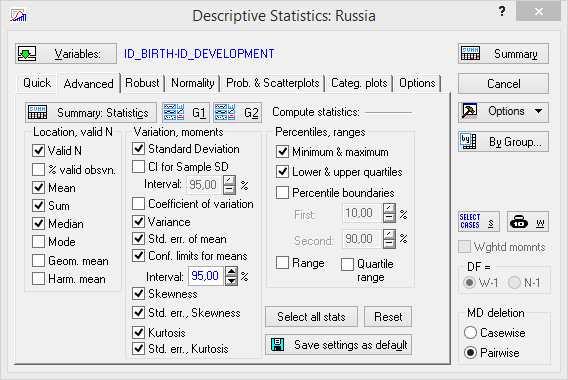Check Coefficient of variation
Screen dimensions: 568x380
pyautogui.click(x=138, y=204)
